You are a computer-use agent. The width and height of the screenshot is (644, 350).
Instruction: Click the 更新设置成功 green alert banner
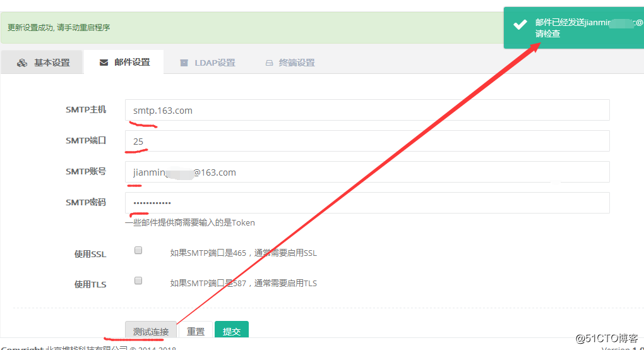[x=252, y=28]
